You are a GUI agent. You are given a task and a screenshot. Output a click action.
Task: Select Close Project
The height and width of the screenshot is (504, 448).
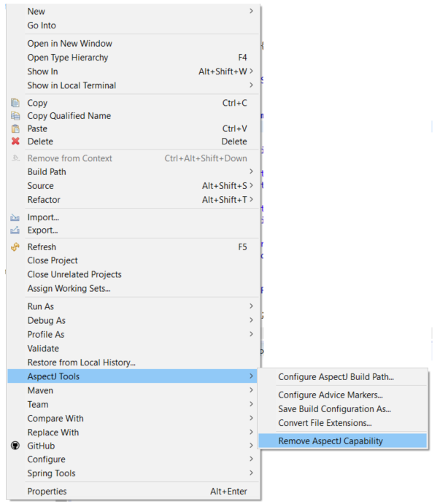tap(133, 260)
